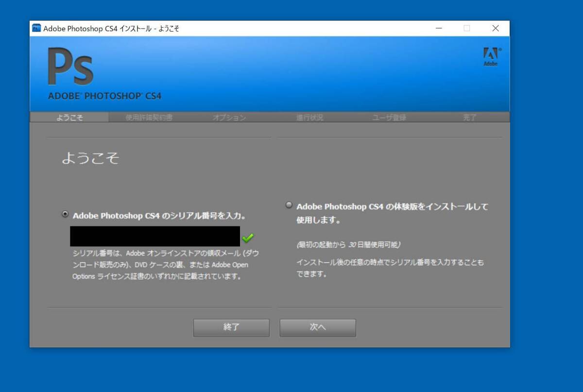This screenshot has height=392, width=583.
Task: Click the 30日間使用可能 trial note text
Action: click(x=349, y=244)
